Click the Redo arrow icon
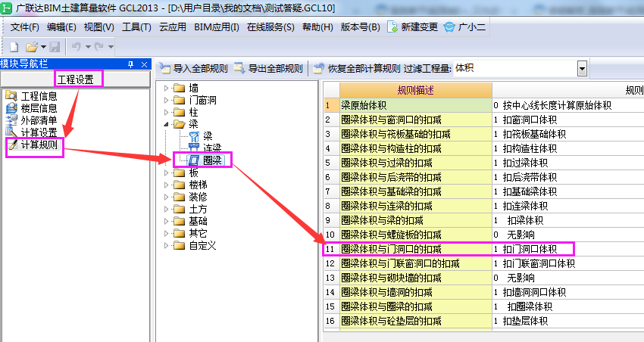Image resolution: width=644 pixels, height=342 pixels. tap(99, 47)
